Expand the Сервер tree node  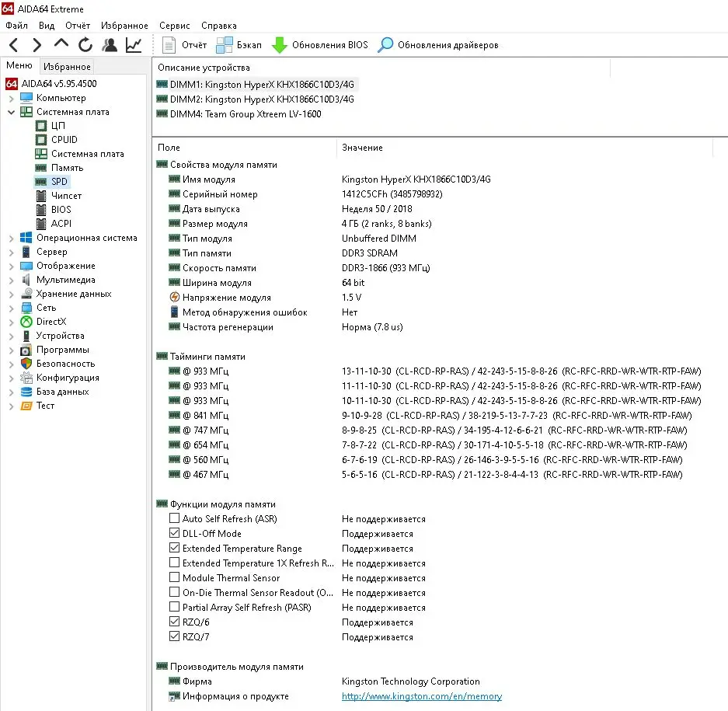[x=11, y=253]
